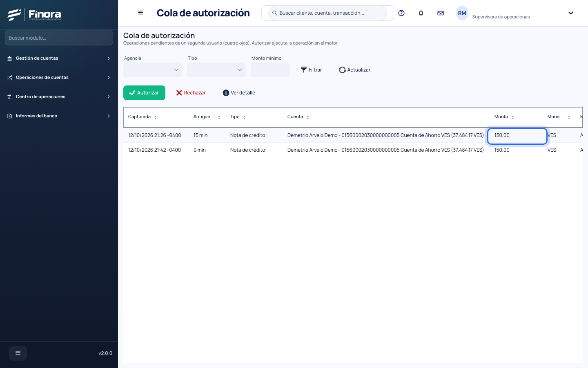
Task: Open the messages envelope icon
Action: (441, 13)
